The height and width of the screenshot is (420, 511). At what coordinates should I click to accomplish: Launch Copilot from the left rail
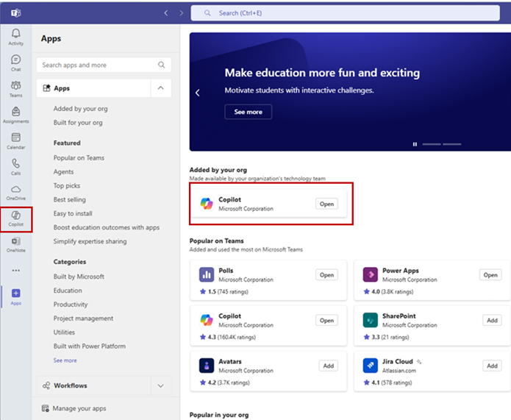pyautogui.click(x=15, y=218)
